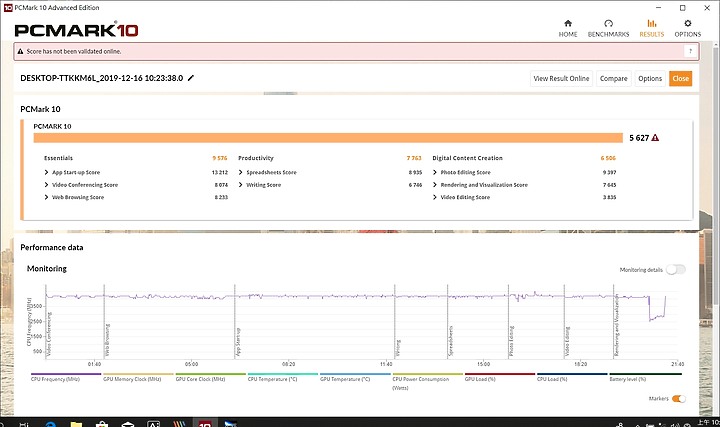Image resolution: width=720 pixels, height=427 pixels.
Task: Click the PCMark 10 taskbar icon
Action: point(205,423)
